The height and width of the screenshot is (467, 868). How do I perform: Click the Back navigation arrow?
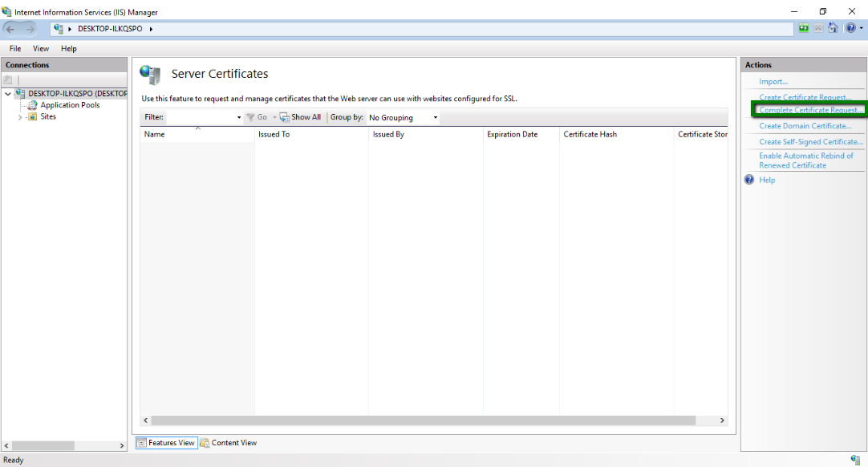[x=10, y=29]
